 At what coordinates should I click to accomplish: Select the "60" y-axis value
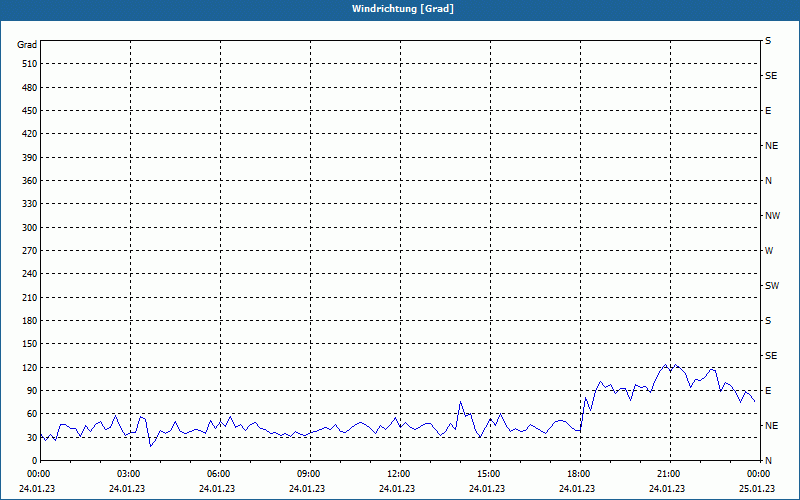coord(32,414)
